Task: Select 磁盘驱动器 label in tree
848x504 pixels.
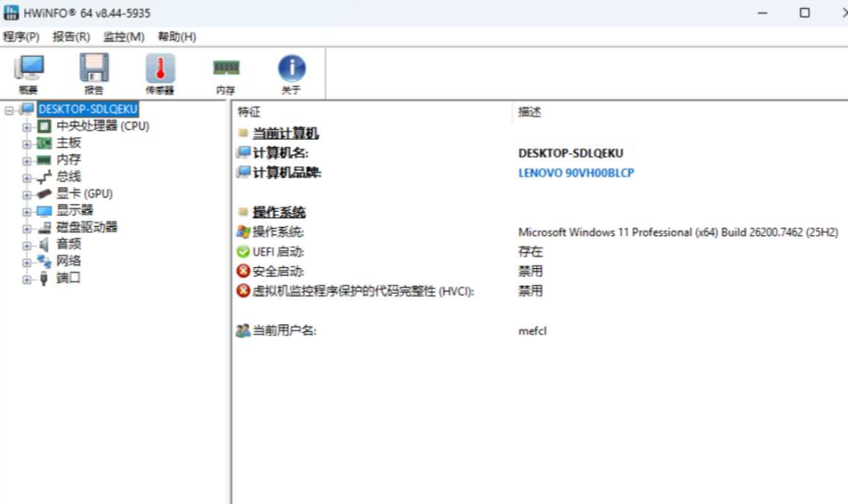Action: [87, 227]
